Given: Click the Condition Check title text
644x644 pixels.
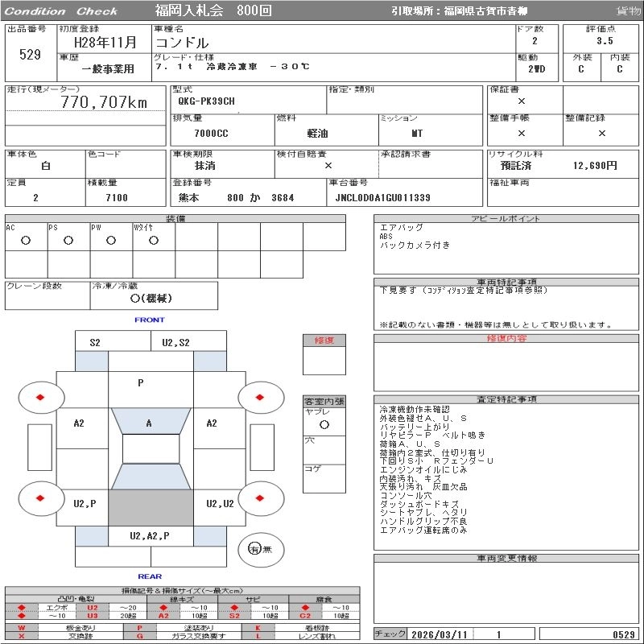Looking at the screenshot, I should (61, 11).
